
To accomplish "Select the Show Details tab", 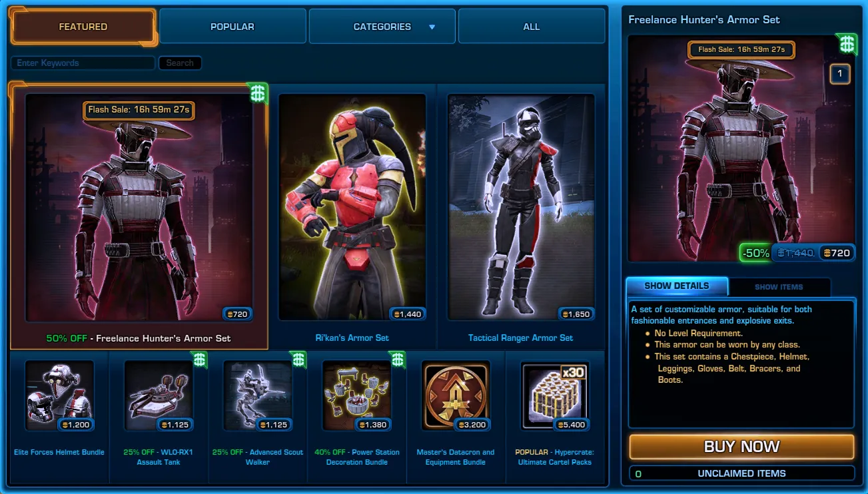I will [677, 286].
